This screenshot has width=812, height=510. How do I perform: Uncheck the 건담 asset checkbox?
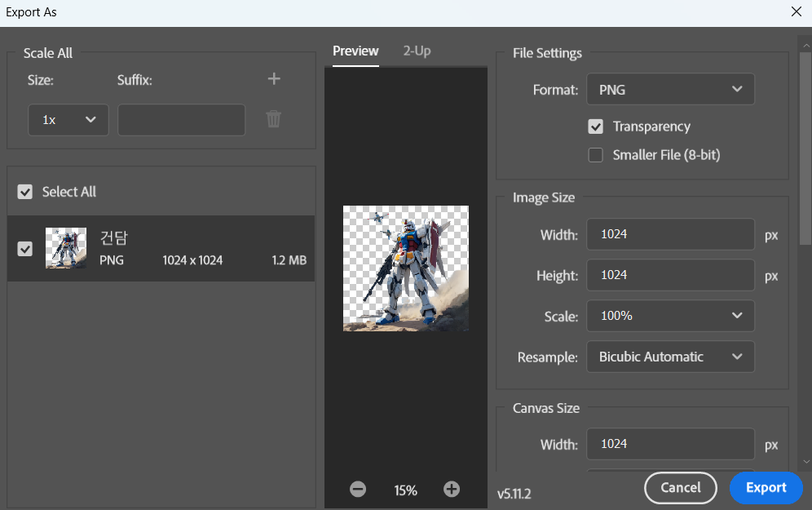pyautogui.click(x=24, y=249)
